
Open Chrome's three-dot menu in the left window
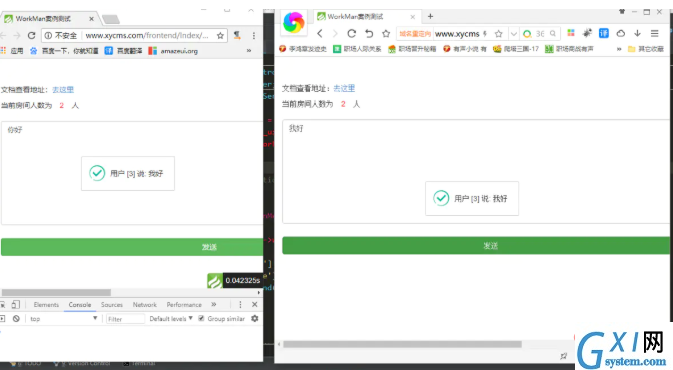[254, 36]
